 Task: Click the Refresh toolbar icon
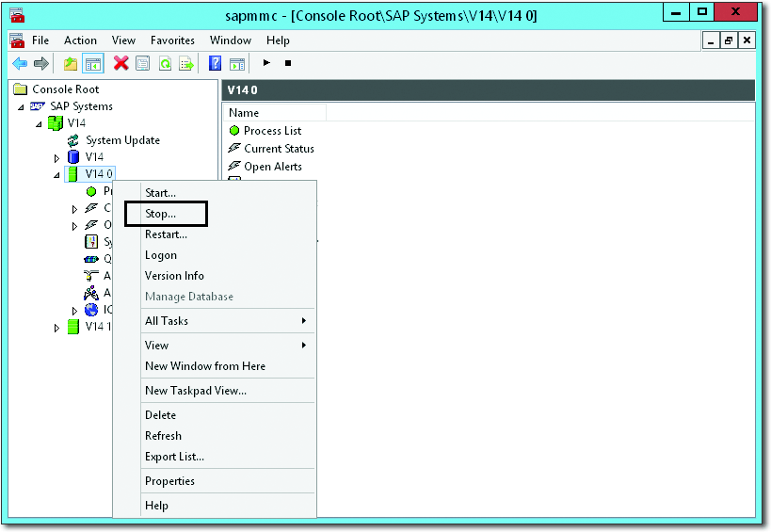coord(166,63)
